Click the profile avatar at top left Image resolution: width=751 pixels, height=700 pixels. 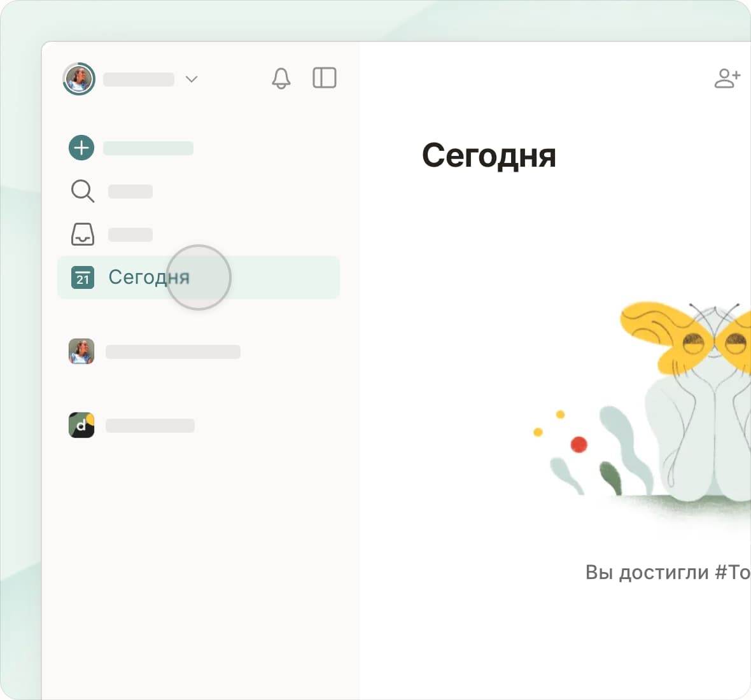[x=79, y=80]
